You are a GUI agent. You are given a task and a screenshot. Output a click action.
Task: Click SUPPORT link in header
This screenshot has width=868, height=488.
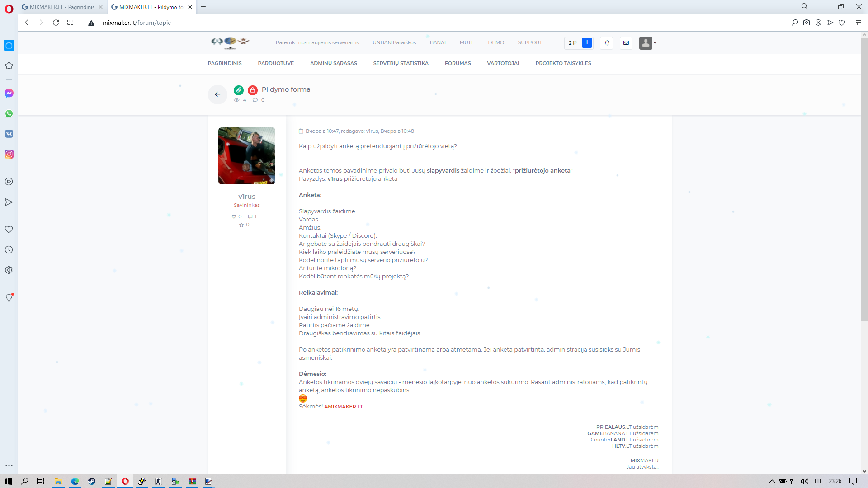tap(530, 42)
